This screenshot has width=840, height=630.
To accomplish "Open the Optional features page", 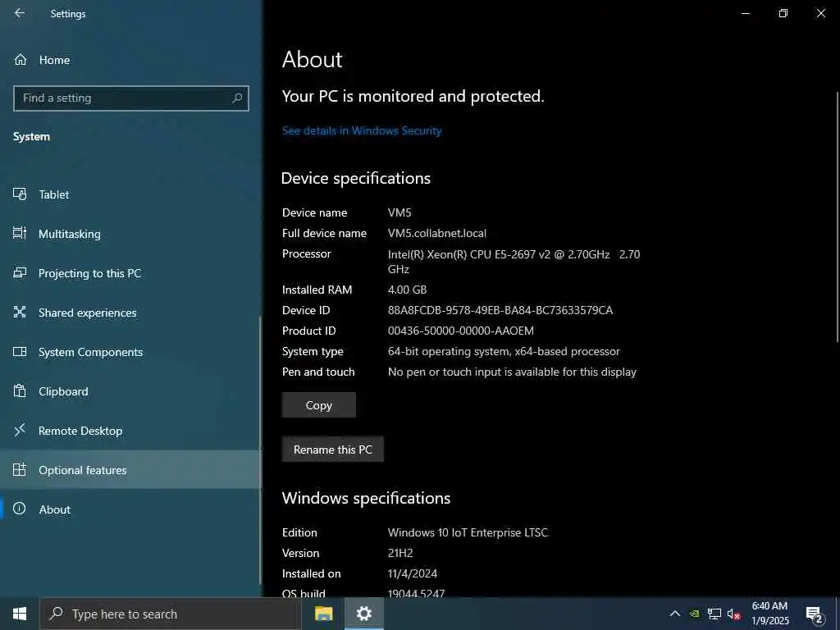I will [x=130, y=470].
